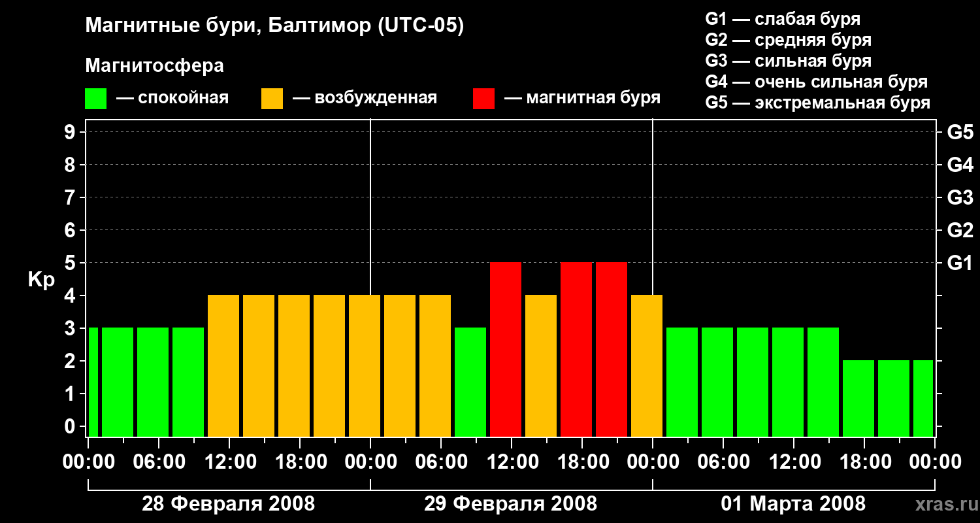
Task: Click the 'Kp' axis label
Action: pyautogui.click(x=41, y=280)
